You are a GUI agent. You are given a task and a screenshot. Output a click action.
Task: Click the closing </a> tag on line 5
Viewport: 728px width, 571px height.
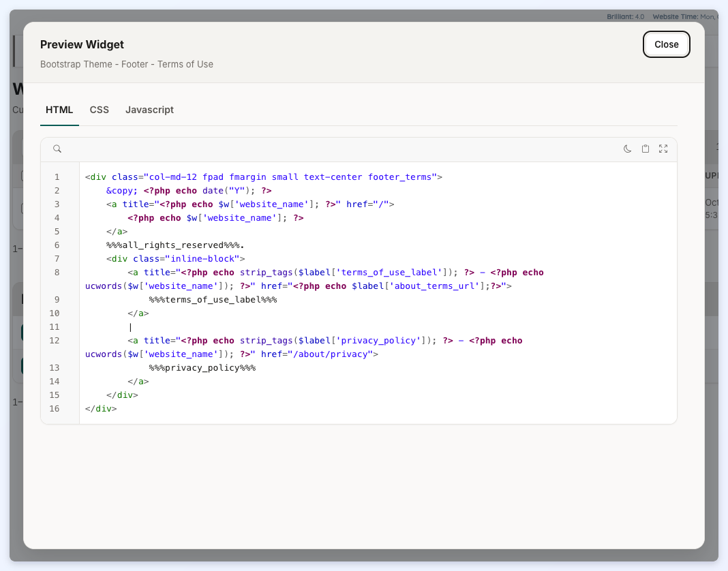click(x=117, y=231)
